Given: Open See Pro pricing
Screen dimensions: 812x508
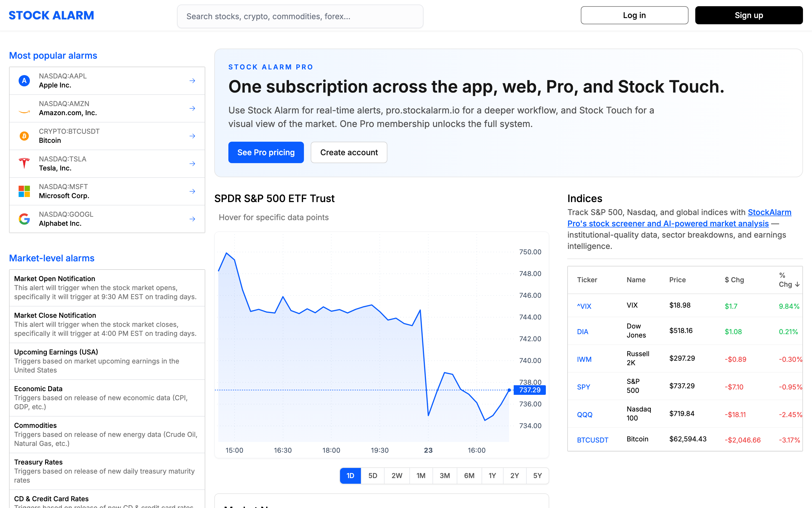Looking at the screenshot, I should pyautogui.click(x=266, y=152).
